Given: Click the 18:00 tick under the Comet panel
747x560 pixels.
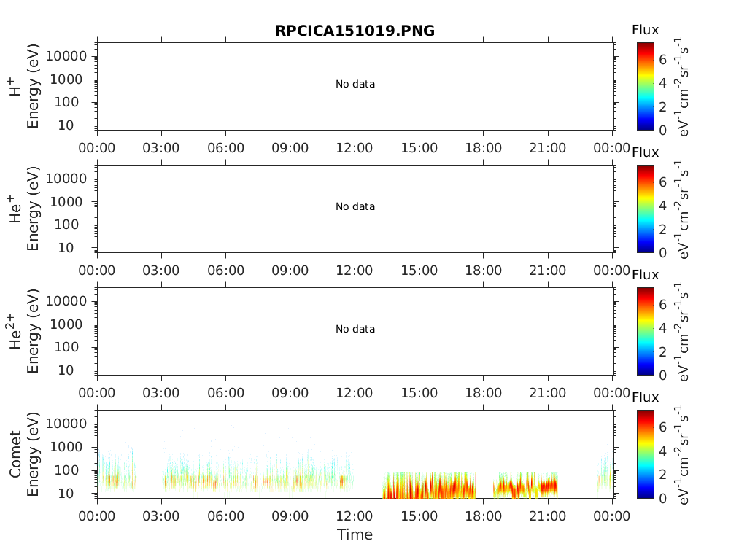Looking at the screenshot, I should coord(484,516).
